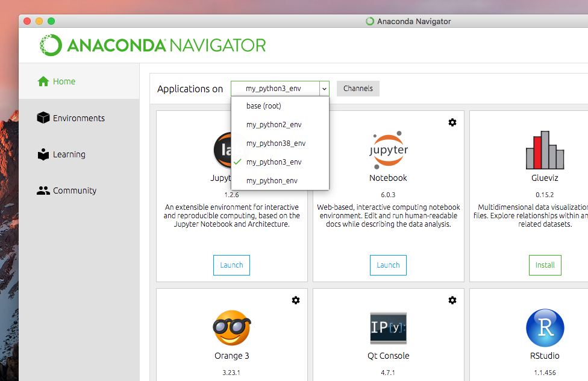588x381 pixels.
Task: Click the Glueviz bar chart icon
Action: pyautogui.click(x=545, y=150)
